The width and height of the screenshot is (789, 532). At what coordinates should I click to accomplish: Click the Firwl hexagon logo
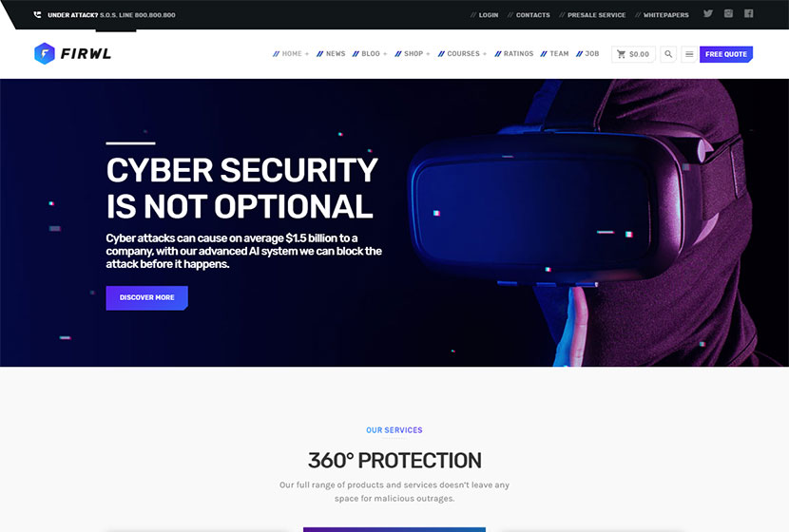(45, 53)
